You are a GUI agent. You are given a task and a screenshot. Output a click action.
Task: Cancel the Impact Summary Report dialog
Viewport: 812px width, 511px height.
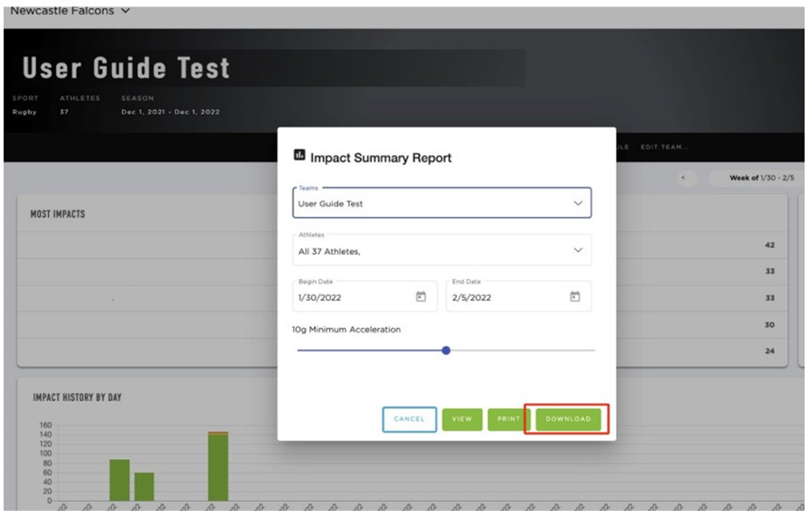[x=409, y=419]
